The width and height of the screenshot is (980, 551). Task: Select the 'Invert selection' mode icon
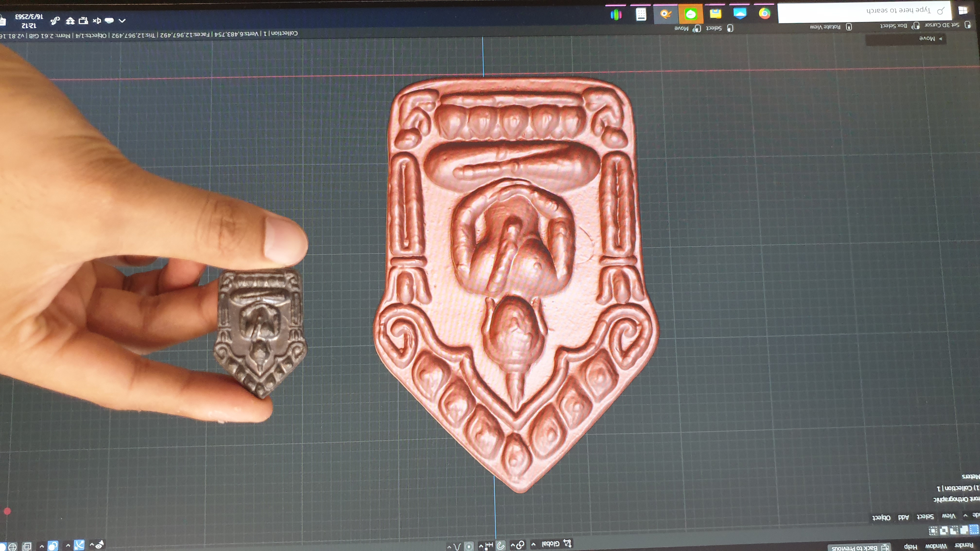pyautogui.click(x=944, y=530)
